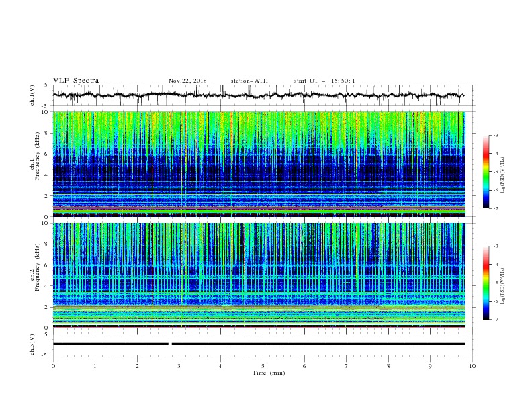Viewport: 532px width, 411px height.
Task: Click the ch.1 spectrogram color scale bar
Action: [x=486, y=171]
